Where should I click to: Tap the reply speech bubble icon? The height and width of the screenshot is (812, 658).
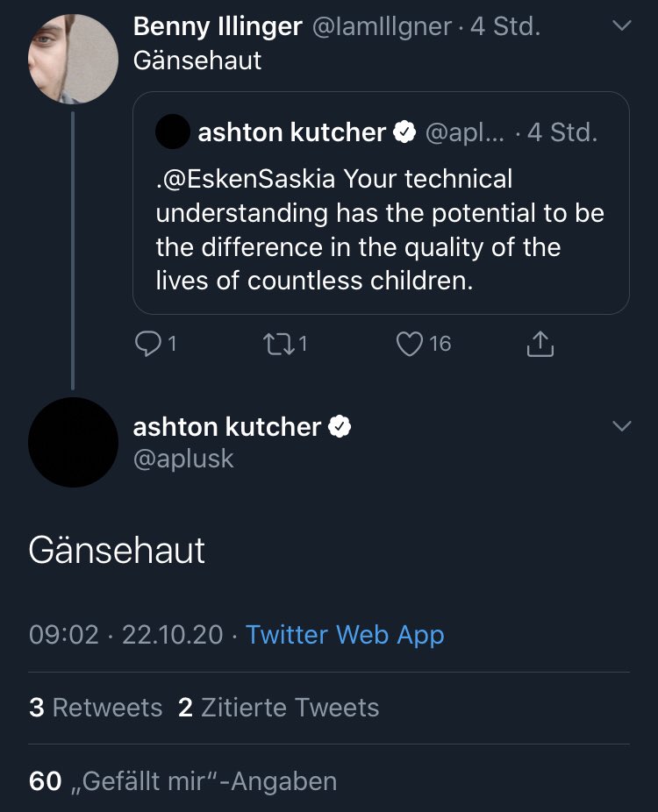coord(147,344)
